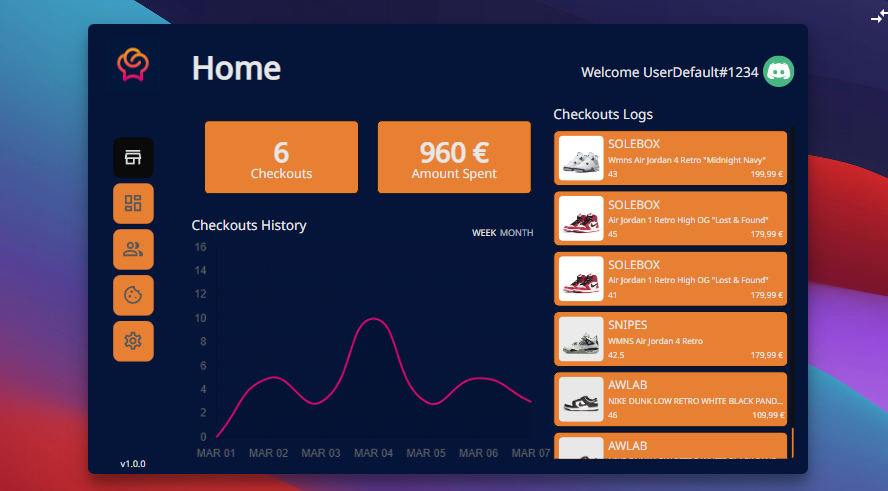Open the Midnight Navy Jordan 4 checkout entry
Screen dimensions: 888x491
coord(671,158)
